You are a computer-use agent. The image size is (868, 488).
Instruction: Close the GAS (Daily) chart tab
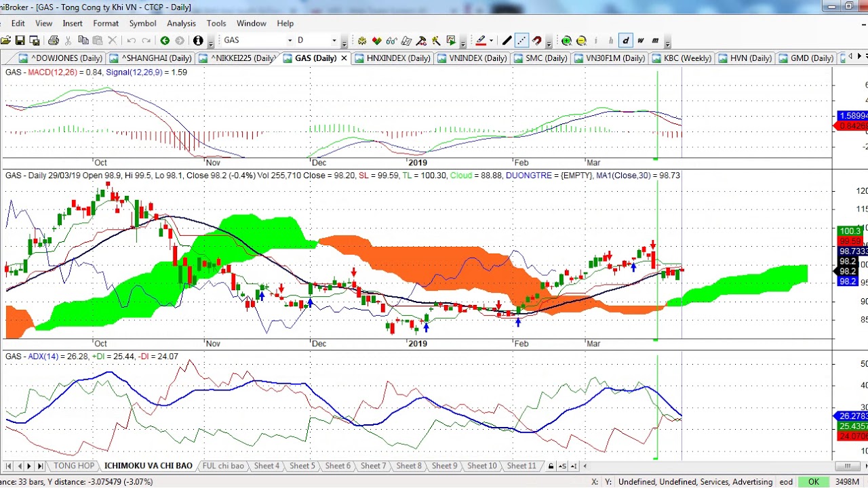(x=344, y=58)
